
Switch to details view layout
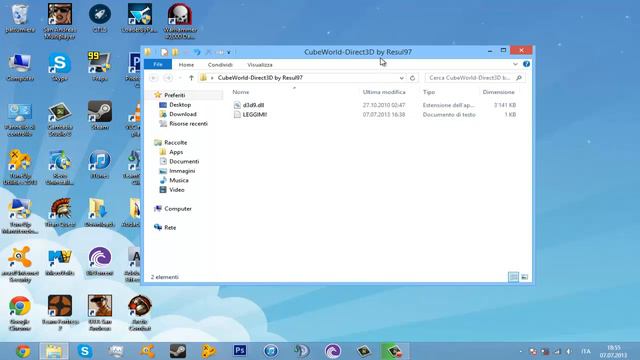(513, 277)
